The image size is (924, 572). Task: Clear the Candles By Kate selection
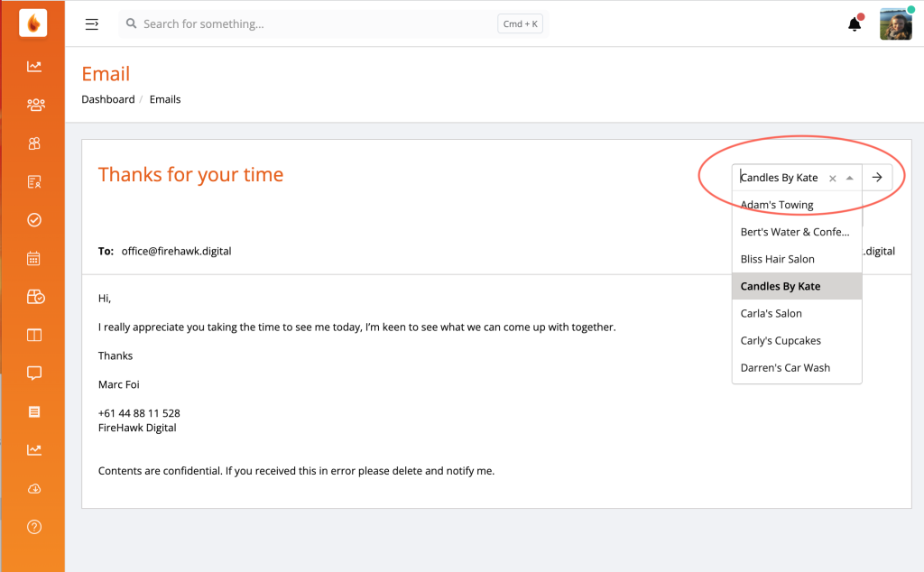(x=833, y=179)
